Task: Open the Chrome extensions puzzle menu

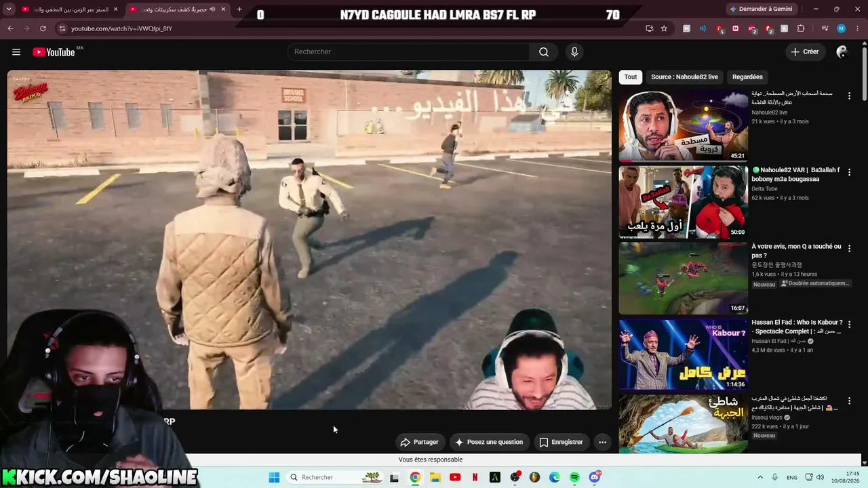Action: [x=801, y=28]
